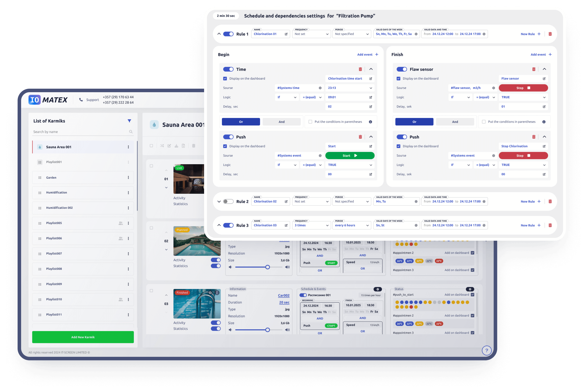The height and width of the screenshot is (392, 587).
Task: Open the Car002 name link
Action: click(283, 296)
